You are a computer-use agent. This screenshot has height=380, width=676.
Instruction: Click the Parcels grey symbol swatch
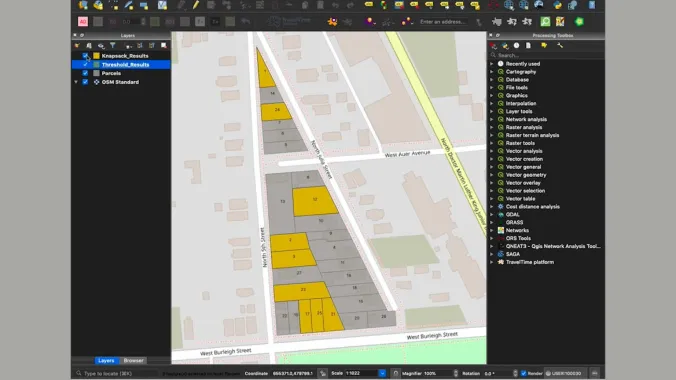[97, 73]
